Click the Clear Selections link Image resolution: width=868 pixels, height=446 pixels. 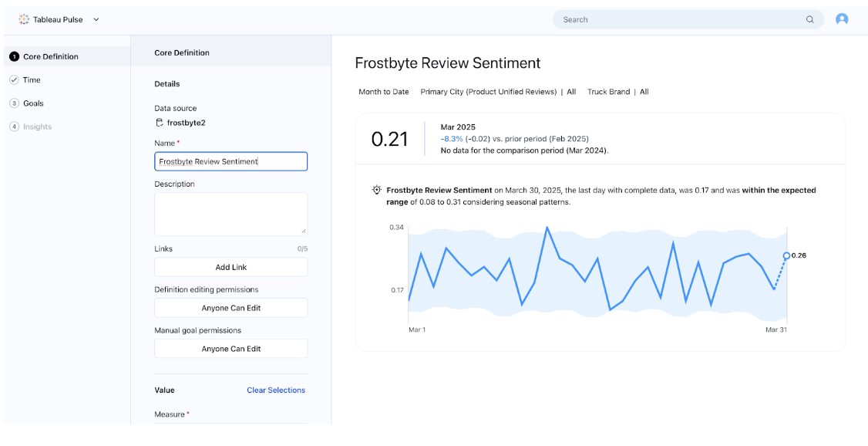(275, 390)
